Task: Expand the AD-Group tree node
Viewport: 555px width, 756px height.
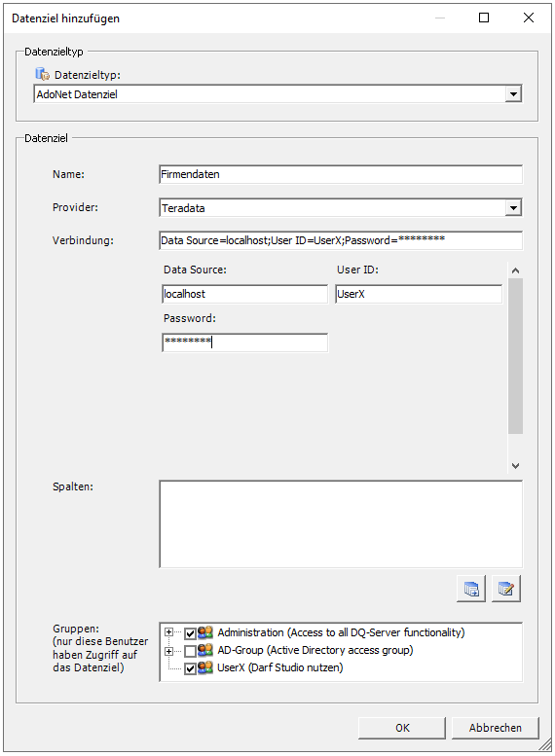Action: [x=168, y=651]
